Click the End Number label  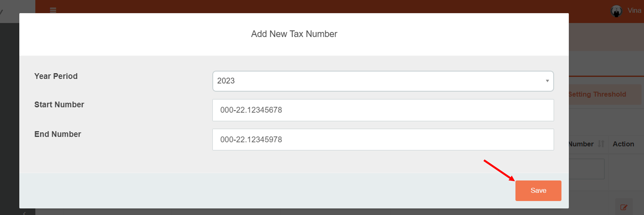(58, 134)
